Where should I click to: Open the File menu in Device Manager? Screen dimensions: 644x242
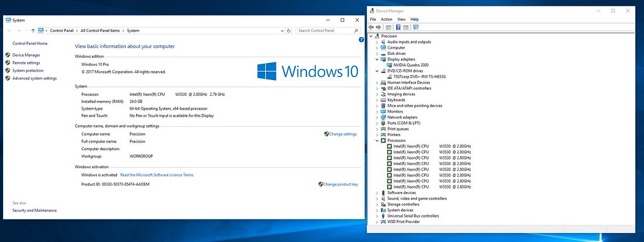click(x=373, y=20)
